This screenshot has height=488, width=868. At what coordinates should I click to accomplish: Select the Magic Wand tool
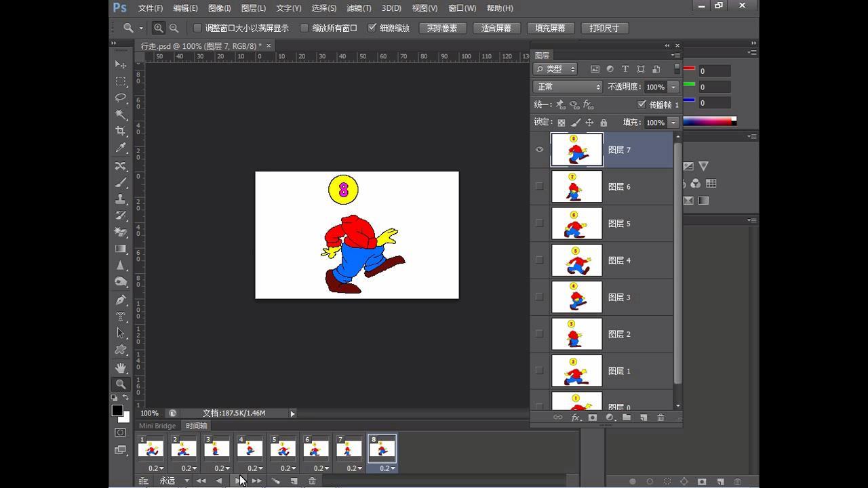(121, 115)
